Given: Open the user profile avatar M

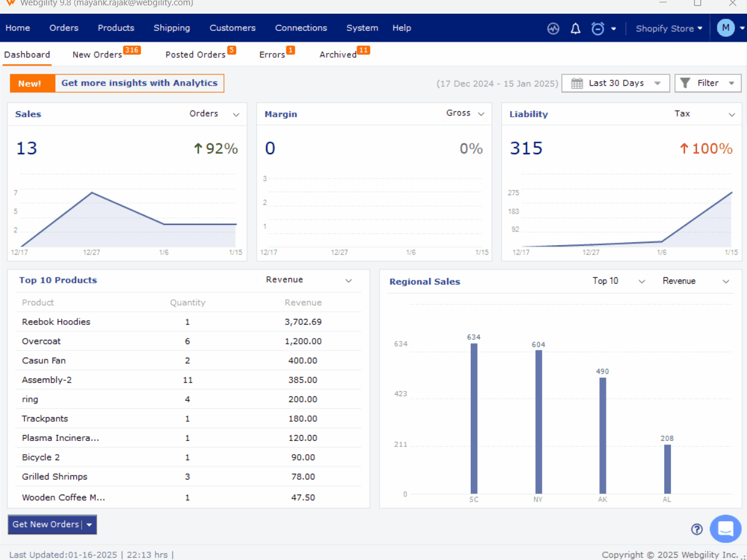Looking at the screenshot, I should tap(726, 28).
